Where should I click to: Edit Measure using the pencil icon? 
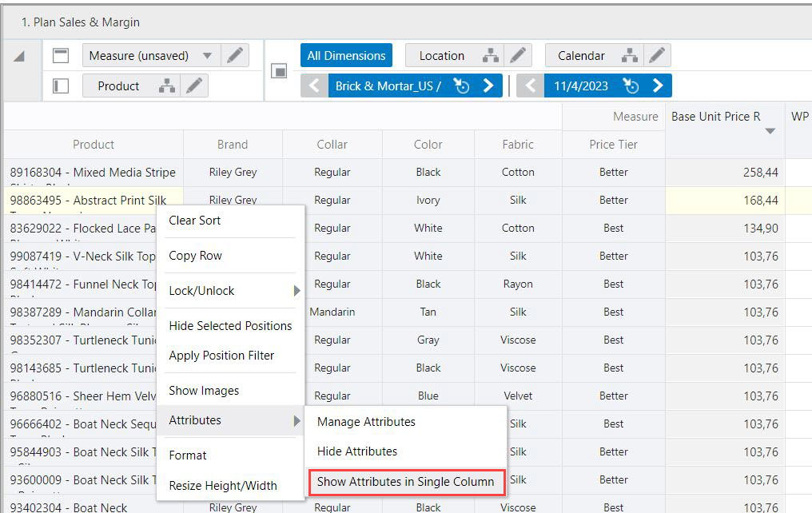[235, 55]
